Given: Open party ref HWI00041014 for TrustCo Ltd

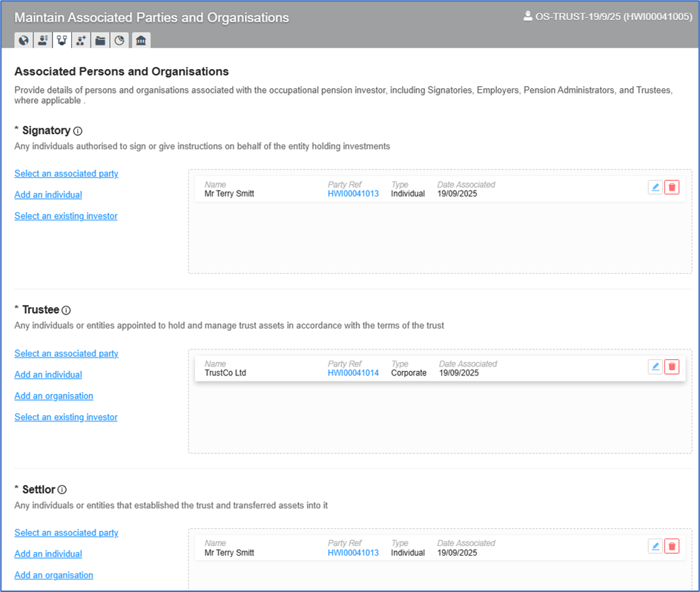Looking at the screenshot, I should pos(353,372).
